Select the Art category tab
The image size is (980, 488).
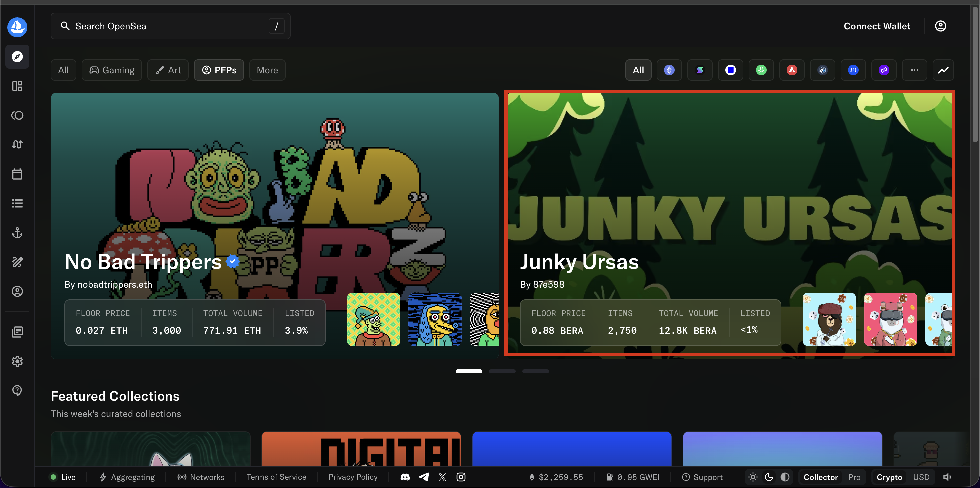tap(168, 70)
